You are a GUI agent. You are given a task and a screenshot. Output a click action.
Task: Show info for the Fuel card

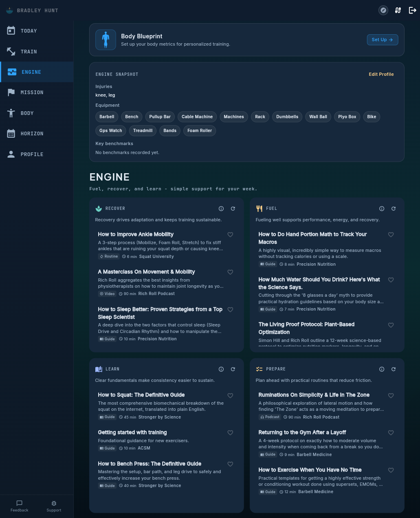[382, 209]
